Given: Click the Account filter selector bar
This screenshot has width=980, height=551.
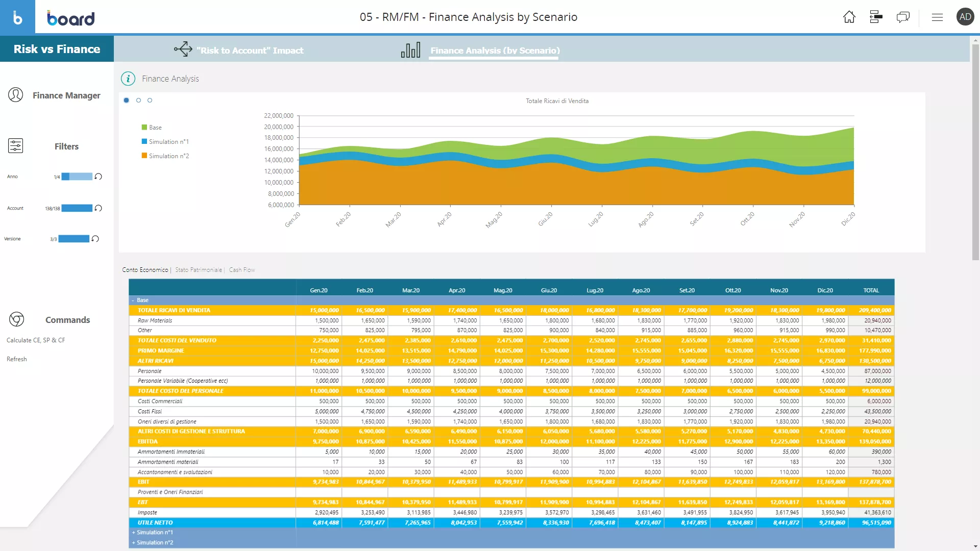Looking at the screenshot, I should pyautogui.click(x=77, y=208).
